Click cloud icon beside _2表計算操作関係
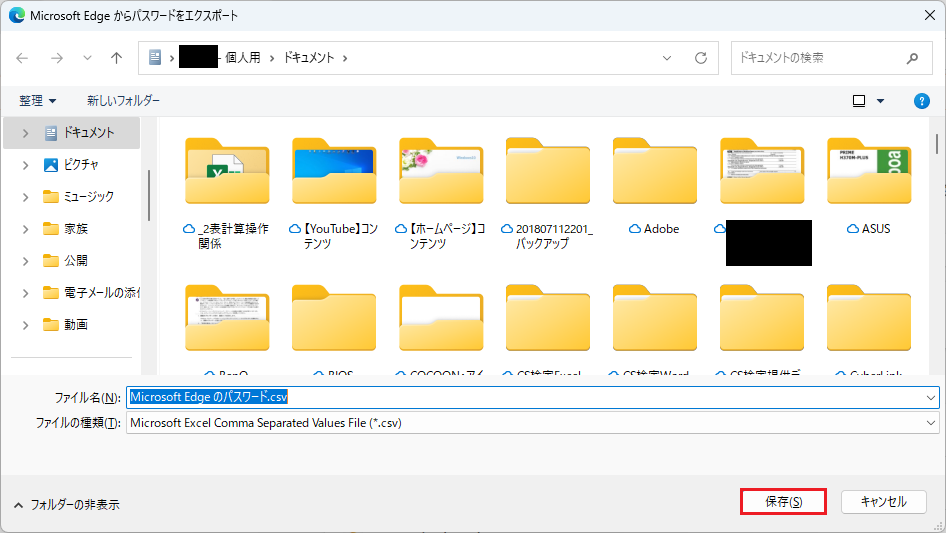946x533 pixels. pyautogui.click(x=189, y=229)
